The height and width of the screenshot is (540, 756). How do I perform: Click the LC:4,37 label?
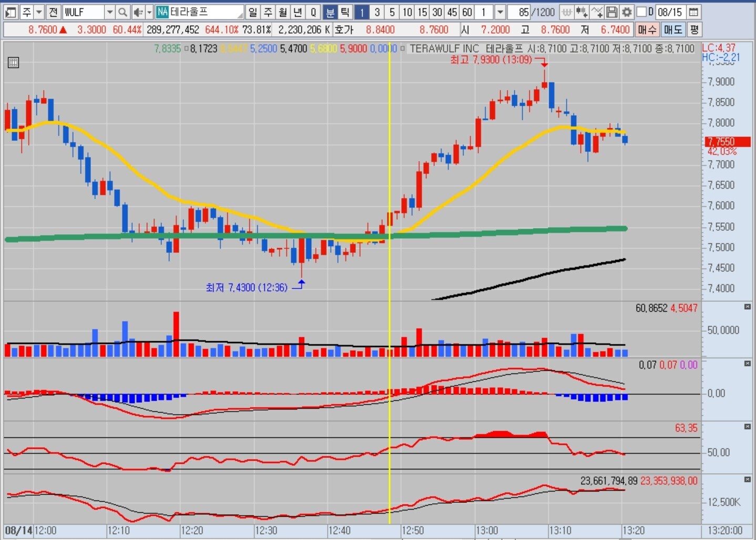[719, 48]
